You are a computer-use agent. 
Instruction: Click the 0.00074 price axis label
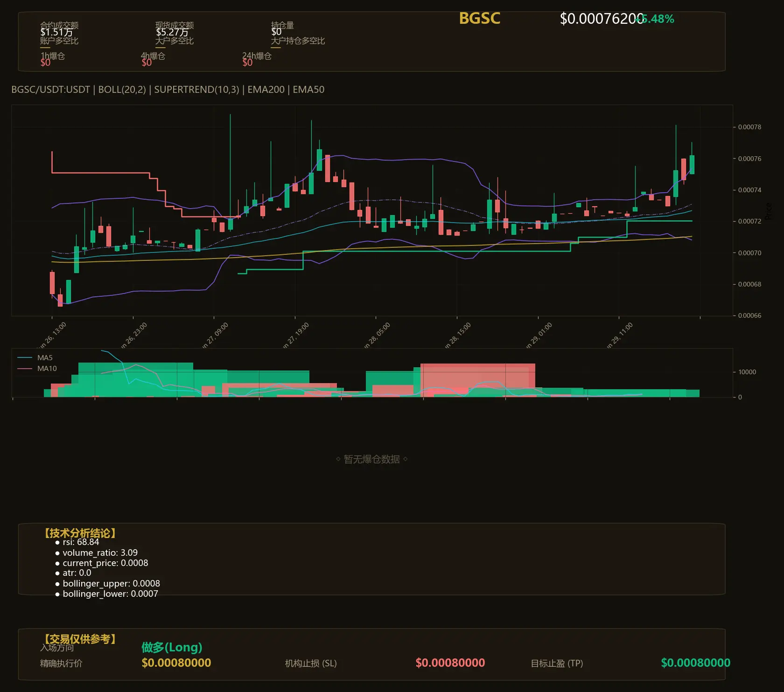749,190
